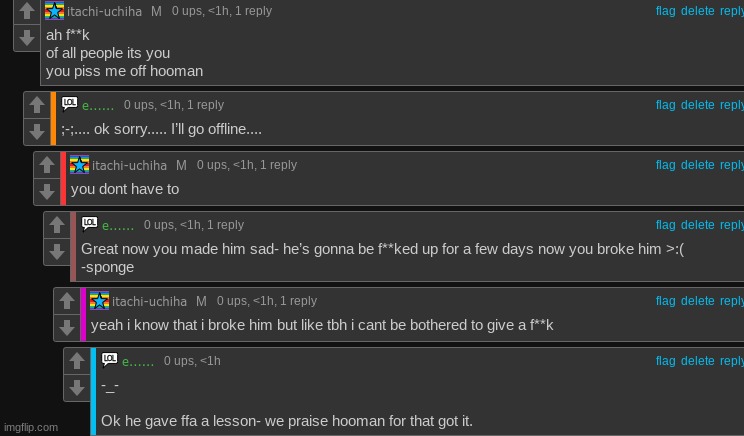
Task: Downvote the "Ok he gave ffa a lesson" comment
Action: pyautogui.click(x=77, y=386)
